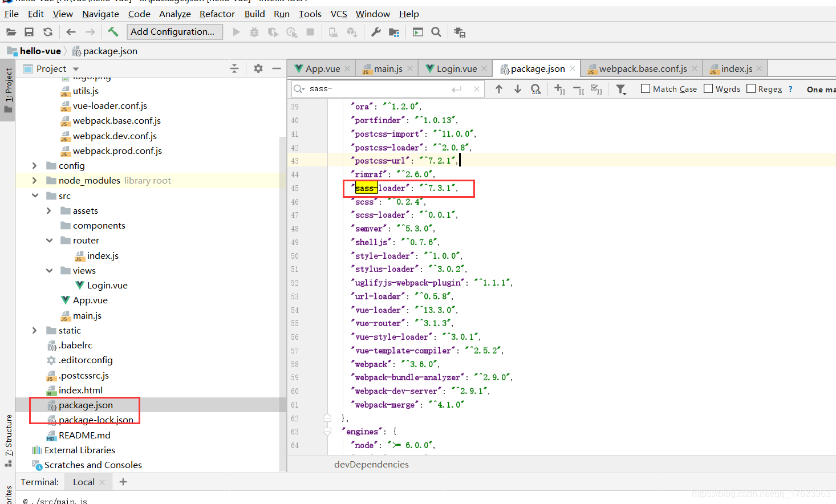This screenshot has height=504, width=836.
Task: Select webpack.dev.conf.js in project tree
Action: 115,136
